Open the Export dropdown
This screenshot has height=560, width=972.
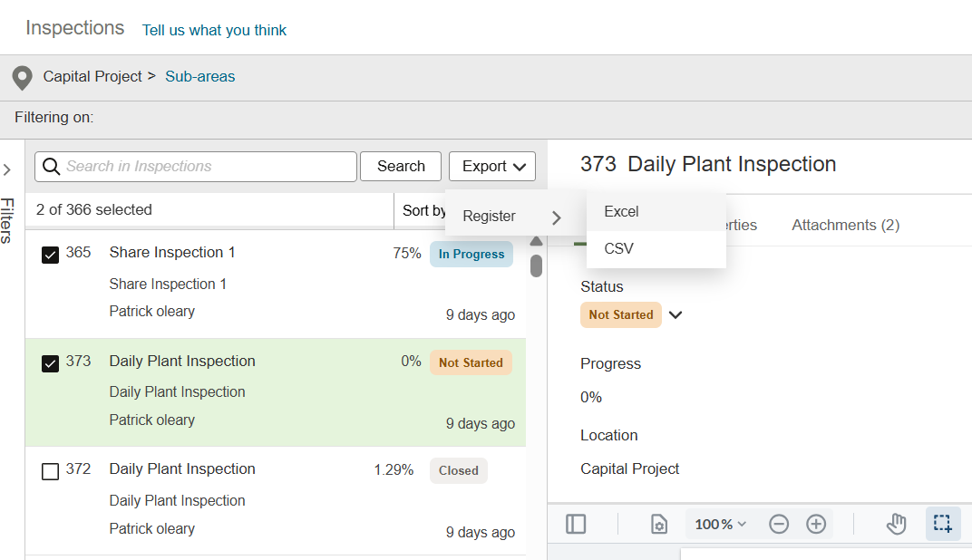[x=492, y=166]
